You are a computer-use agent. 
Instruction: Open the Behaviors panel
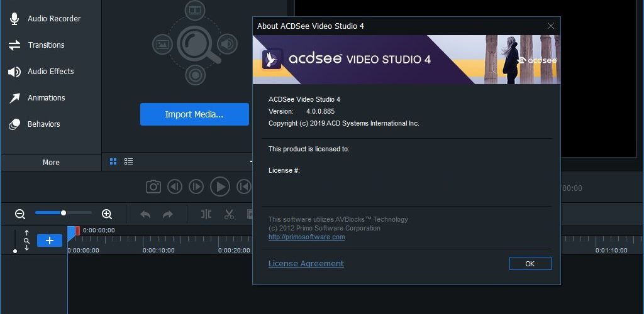coord(51,124)
